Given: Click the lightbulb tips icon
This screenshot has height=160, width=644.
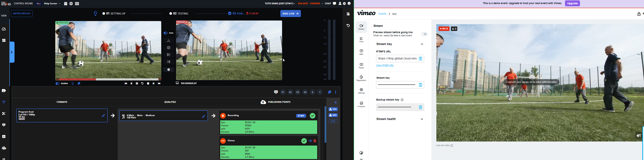Looking at the screenshot, I should (95, 14).
